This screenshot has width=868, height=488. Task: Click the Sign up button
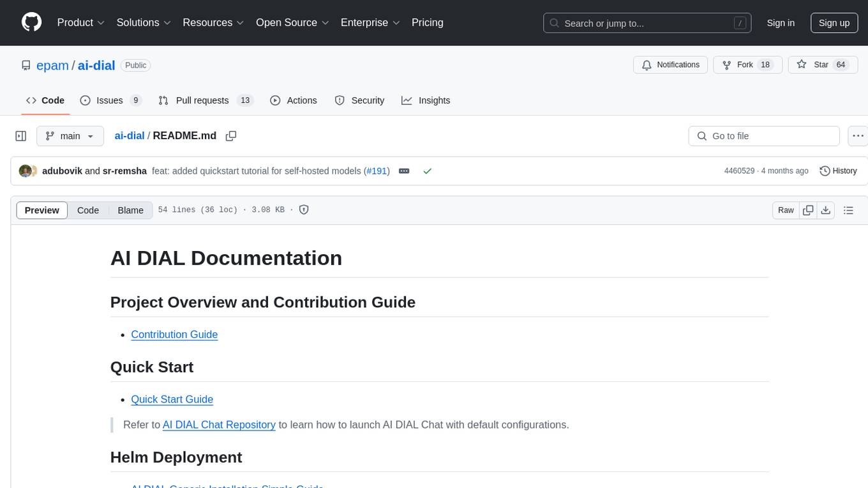tap(834, 23)
